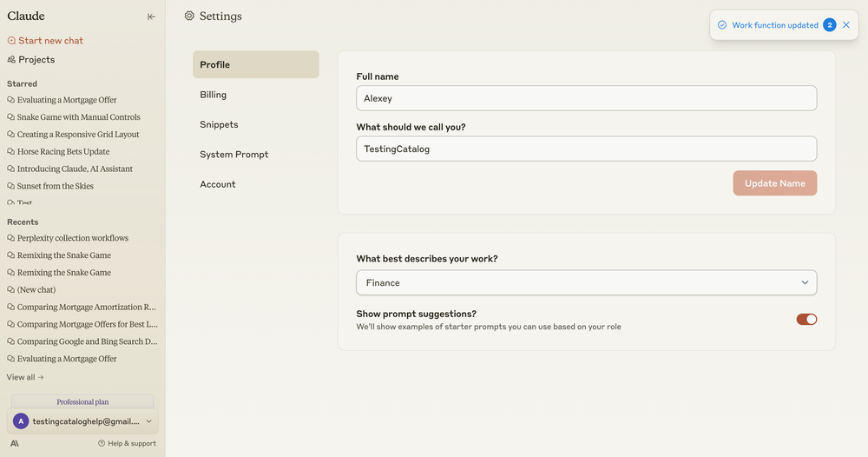The height and width of the screenshot is (457, 868).
Task: Open Projects from the sidebar icon
Action: coord(11,60)
